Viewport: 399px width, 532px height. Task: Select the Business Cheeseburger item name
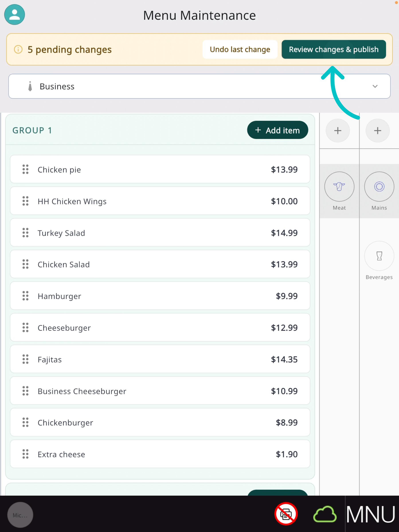coord(82,391)
